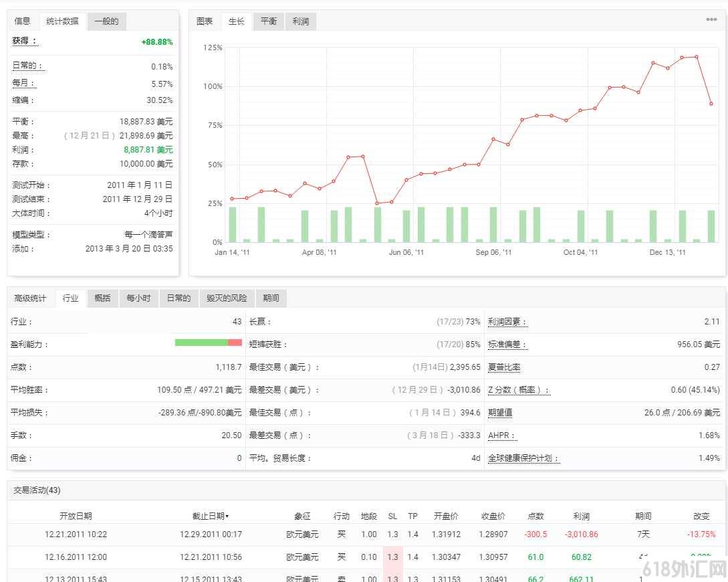Click the -3,010.86 profit cell
This screenshot has width=728, height=582.
pyautogui.click(x=582, y=534)
